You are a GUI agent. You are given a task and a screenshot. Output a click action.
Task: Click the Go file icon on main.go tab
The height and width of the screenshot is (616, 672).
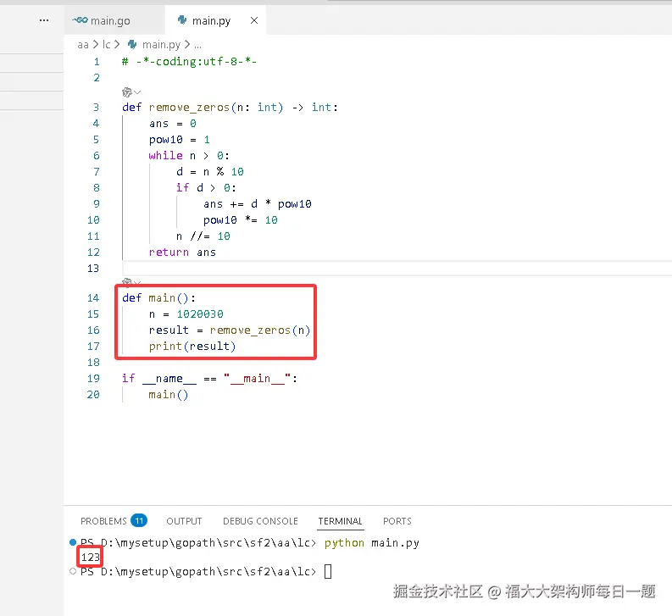81,20
